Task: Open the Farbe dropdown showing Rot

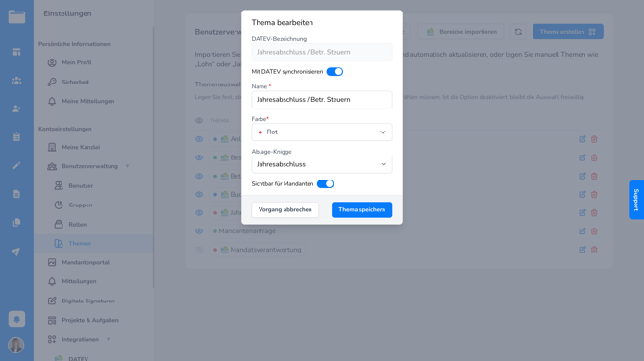Action: [322, 132]
